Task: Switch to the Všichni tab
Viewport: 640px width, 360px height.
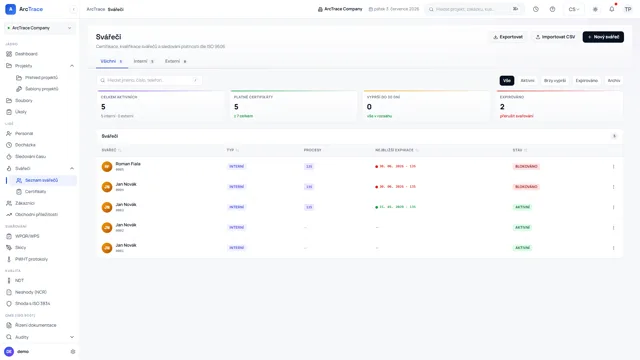Action: (x=111, y=61)
